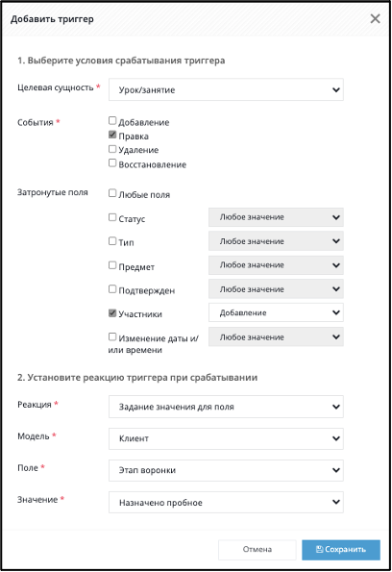Enable the Добавление event checkbox
The height and width of the screenshot is (572, 392).
click(112, 120)
